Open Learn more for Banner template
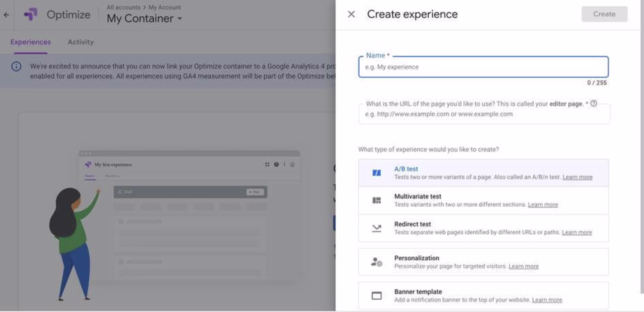Viewport: 644px width, 312px height. (x=547, y=300)
